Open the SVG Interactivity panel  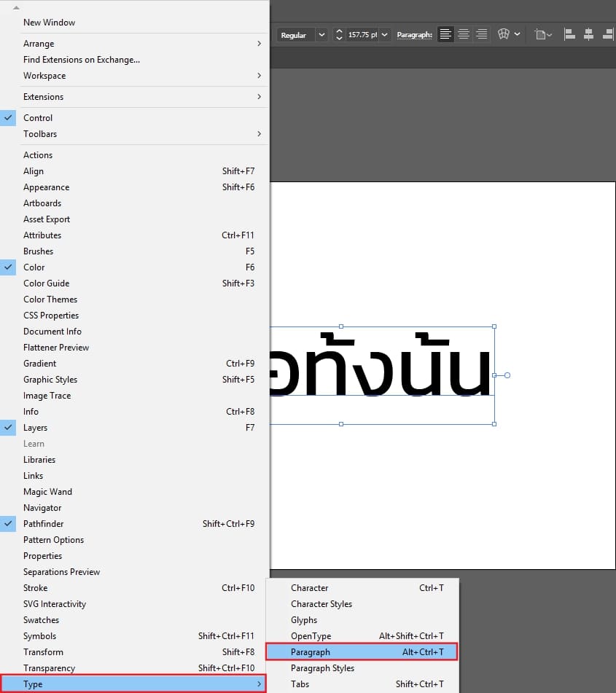click(134, 604)
